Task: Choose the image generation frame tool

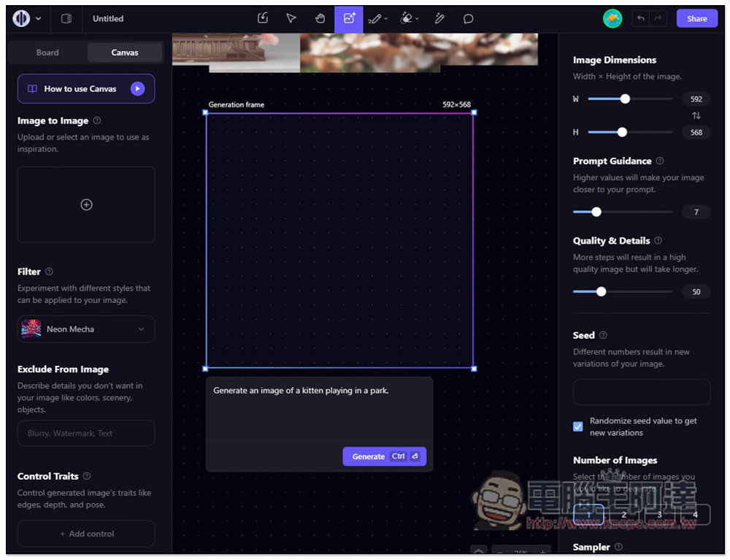Action: 349,19
